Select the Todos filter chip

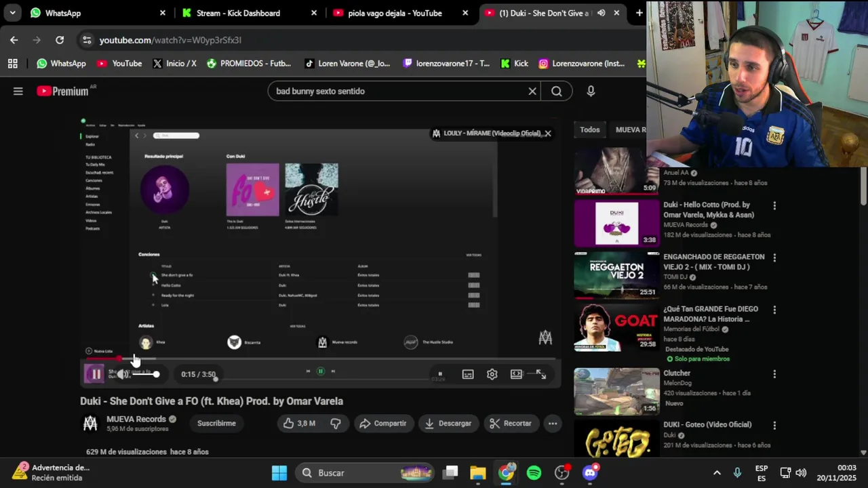click(589, 129)
